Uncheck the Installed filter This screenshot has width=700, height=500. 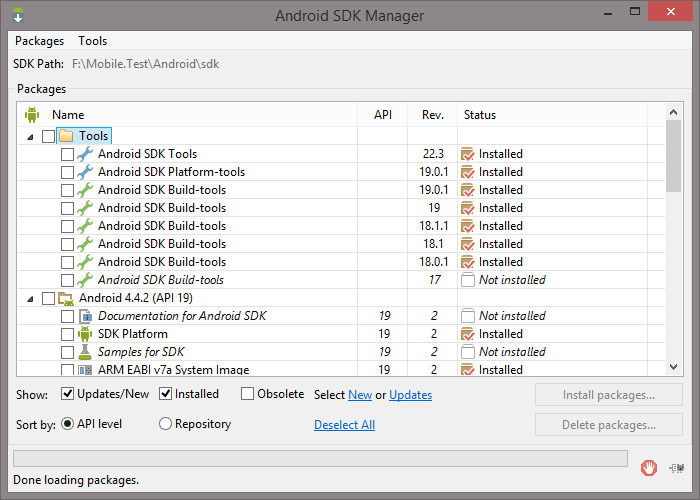click(166, 394)
